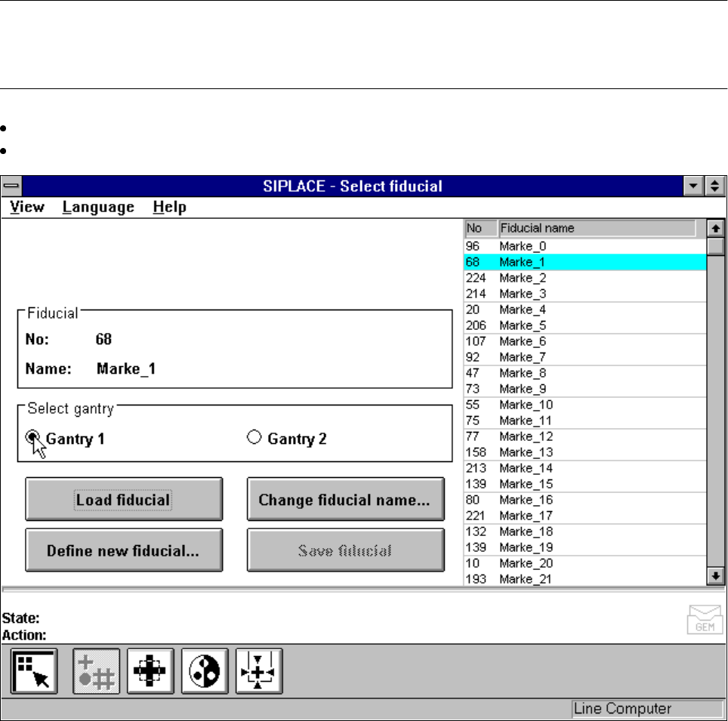
Task: Click the black-and-white circle fiducial icon
Action: click(205, 671)
